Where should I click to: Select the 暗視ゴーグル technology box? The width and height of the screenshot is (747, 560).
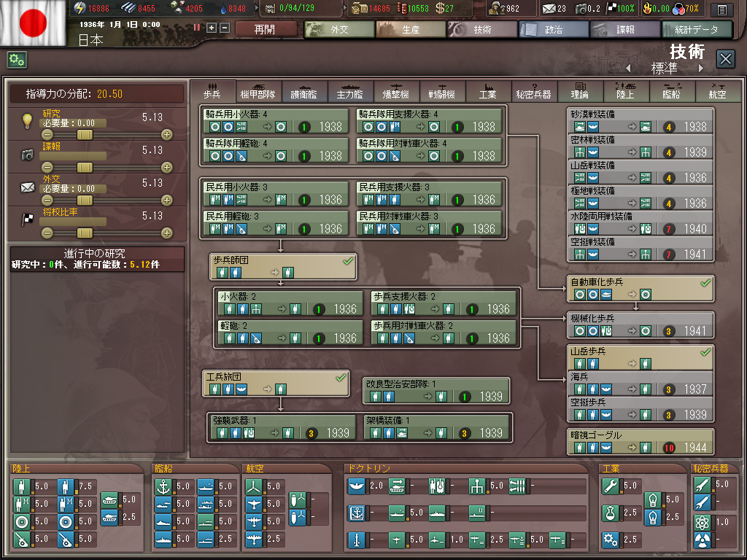(x=640, y=441)
